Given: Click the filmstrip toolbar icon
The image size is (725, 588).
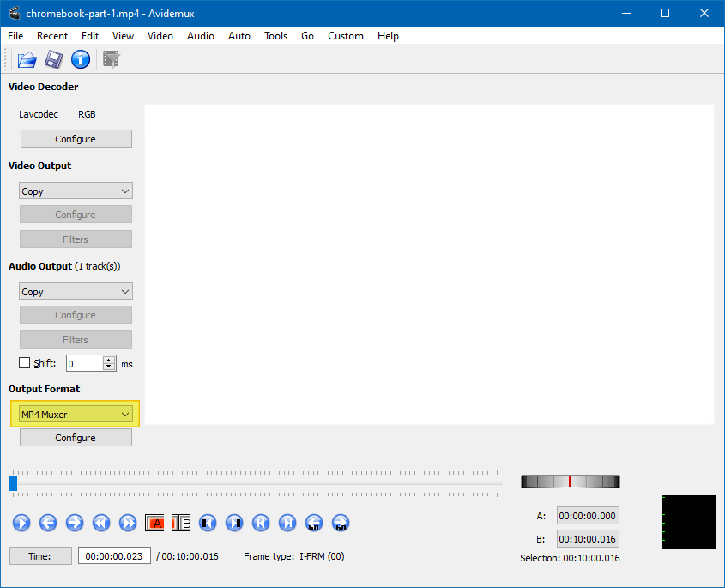Looking at the screenshot, I should (x=111, y=59).
